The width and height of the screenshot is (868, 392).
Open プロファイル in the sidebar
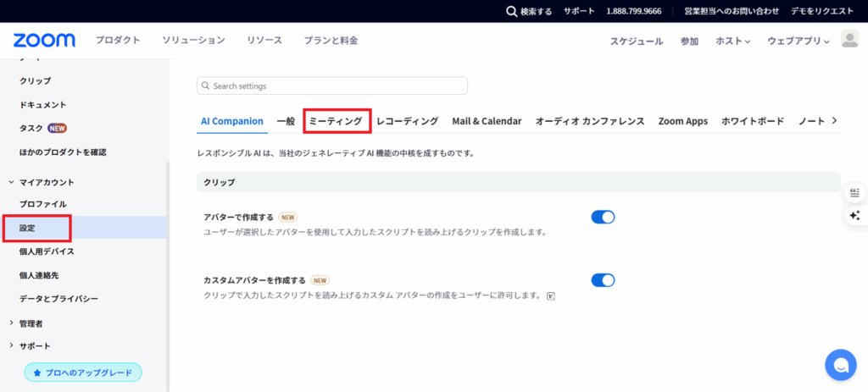point(42,204)
